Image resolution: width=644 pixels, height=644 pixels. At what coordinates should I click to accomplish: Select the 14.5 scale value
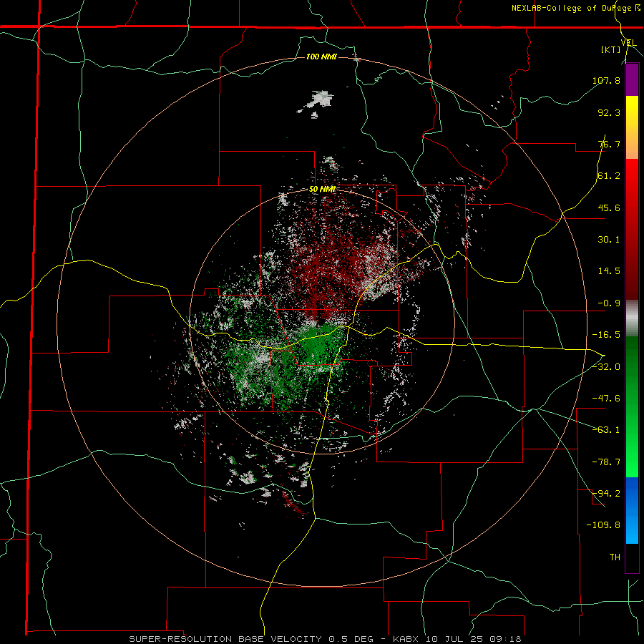pos(609,271)
